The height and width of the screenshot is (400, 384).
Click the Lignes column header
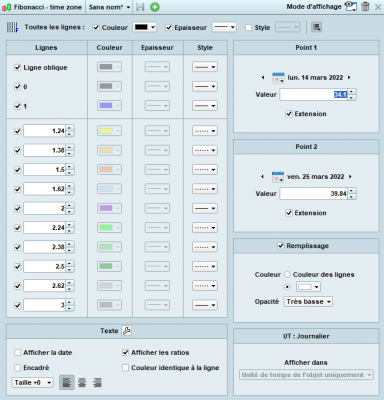click(47, 48)
